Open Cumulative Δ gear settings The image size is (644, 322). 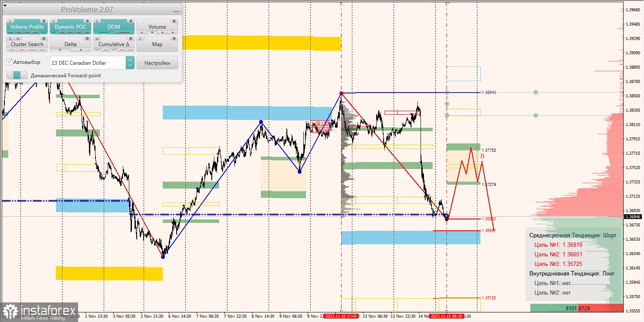tap(131, 38)
